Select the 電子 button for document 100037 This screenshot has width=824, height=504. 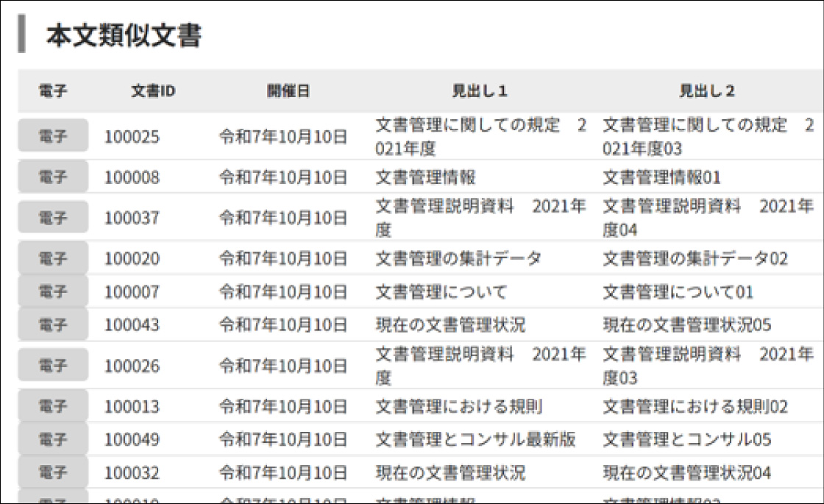pyautogui.click(x=53, y=217)
